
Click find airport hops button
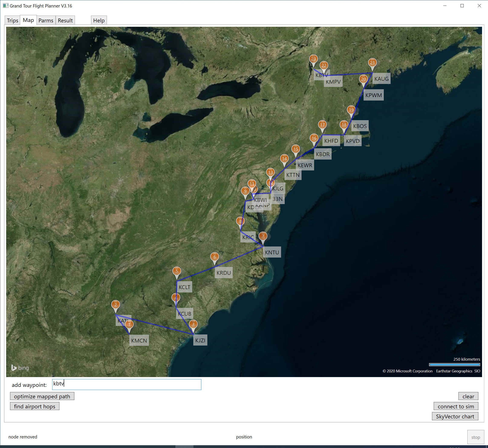35,406
